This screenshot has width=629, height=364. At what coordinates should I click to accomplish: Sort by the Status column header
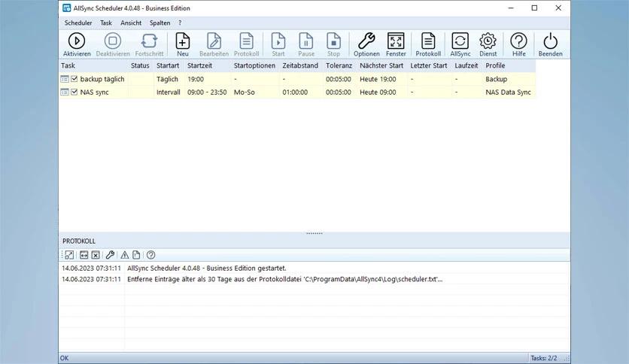tap(140, 65)
